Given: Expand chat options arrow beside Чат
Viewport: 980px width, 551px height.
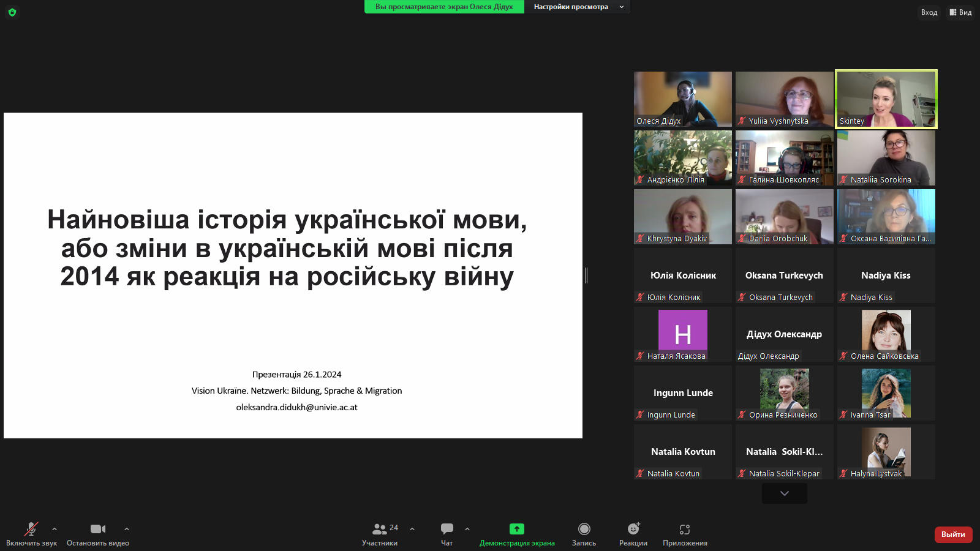Looking at the screenshot, I should pyautogui.click(x=467, y=529).
